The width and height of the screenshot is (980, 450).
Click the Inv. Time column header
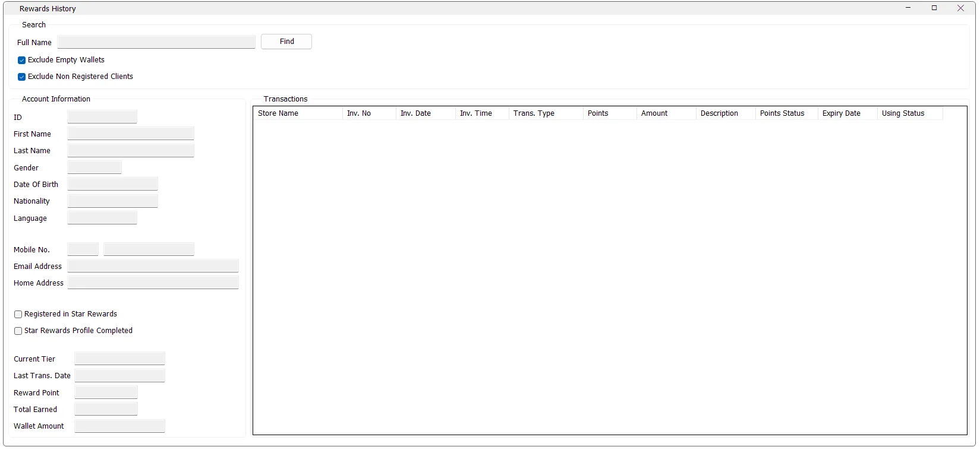coord(482,113)
